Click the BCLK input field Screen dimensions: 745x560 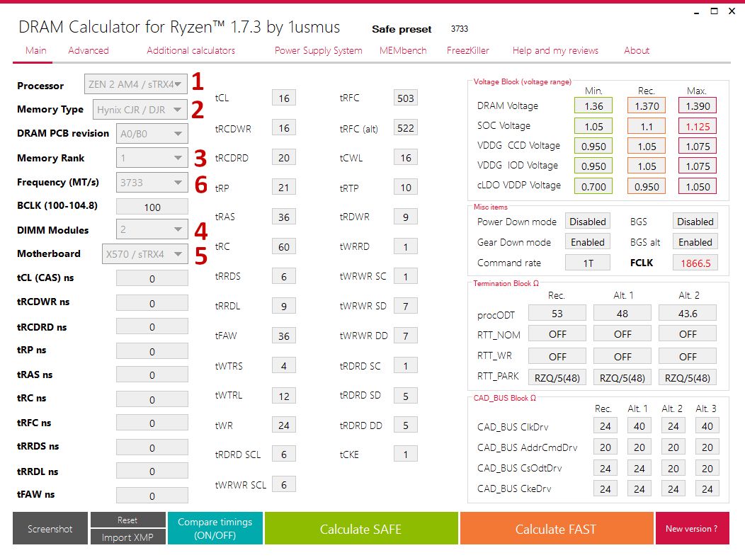pos(152,207)
